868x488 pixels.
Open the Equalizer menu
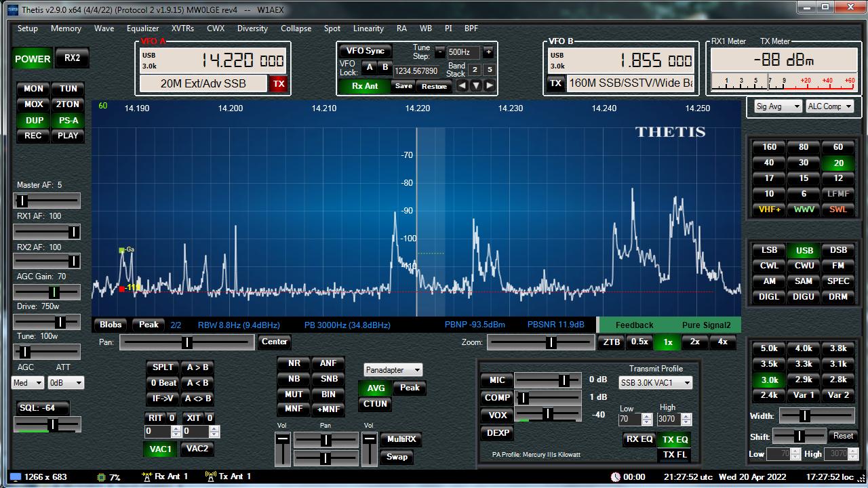pos(142,28)
